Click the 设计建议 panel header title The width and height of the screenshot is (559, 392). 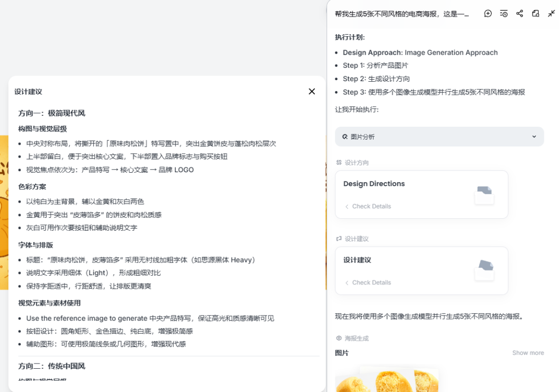(x=28, y=92)
